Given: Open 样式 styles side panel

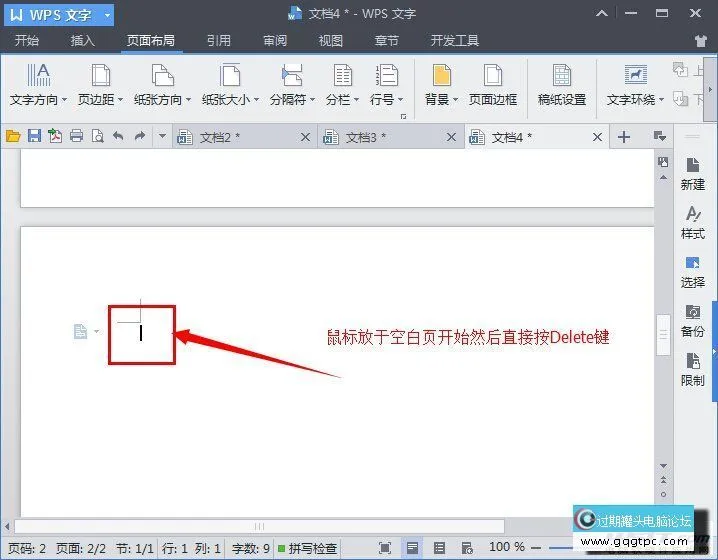Looking at the screenshot, I should point(692,223).
